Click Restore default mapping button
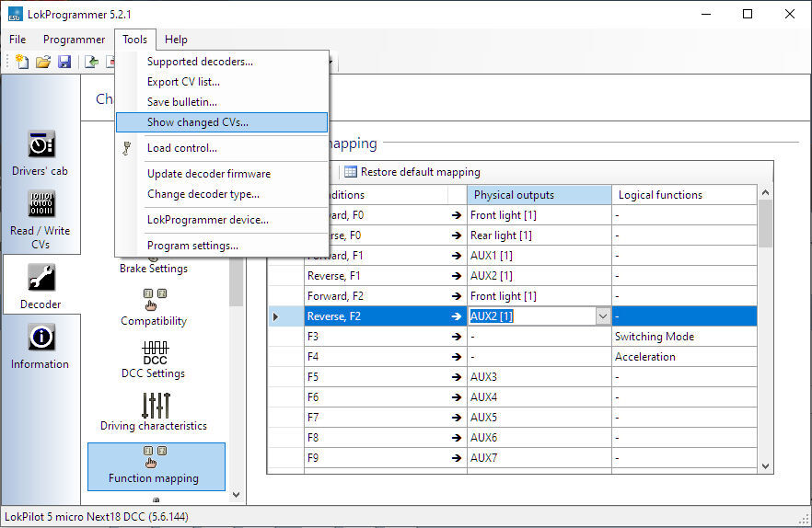Screen dimensions: 812x528 pyautogui.click(x=412, y=172)
